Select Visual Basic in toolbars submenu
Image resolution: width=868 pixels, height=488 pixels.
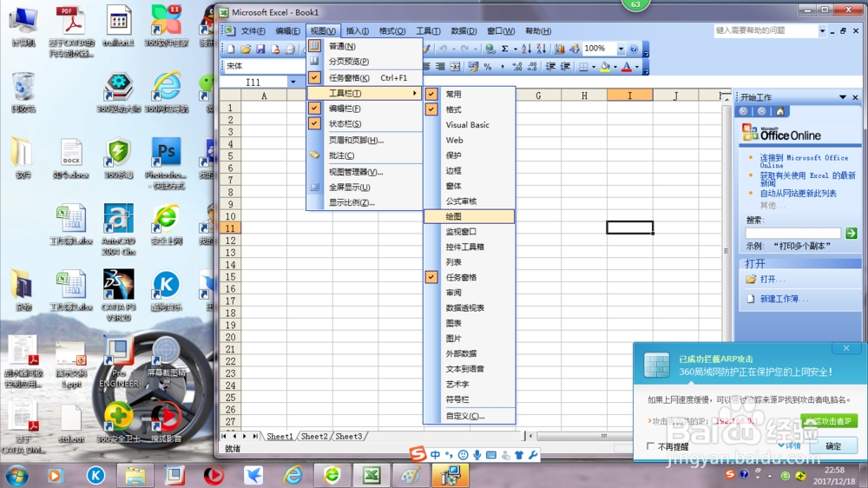(470, 125)
